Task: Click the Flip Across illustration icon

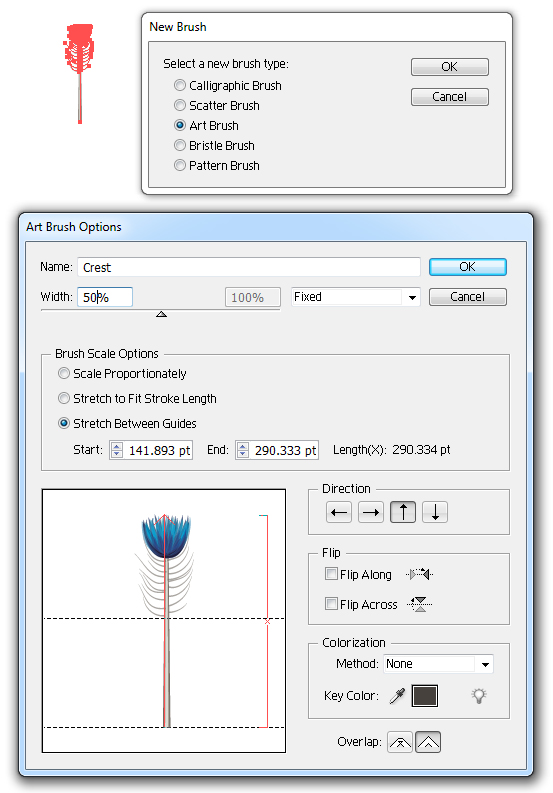Action: (x=419, y=604)
